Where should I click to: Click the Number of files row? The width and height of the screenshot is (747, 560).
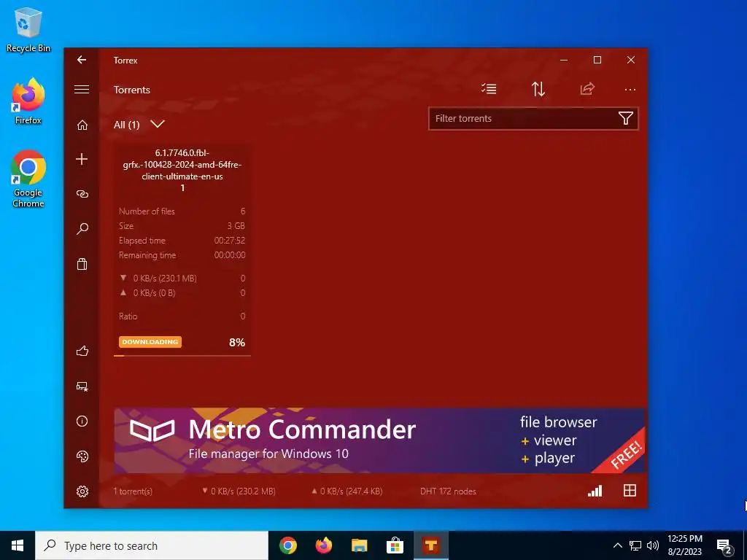[x=182, y=211]
